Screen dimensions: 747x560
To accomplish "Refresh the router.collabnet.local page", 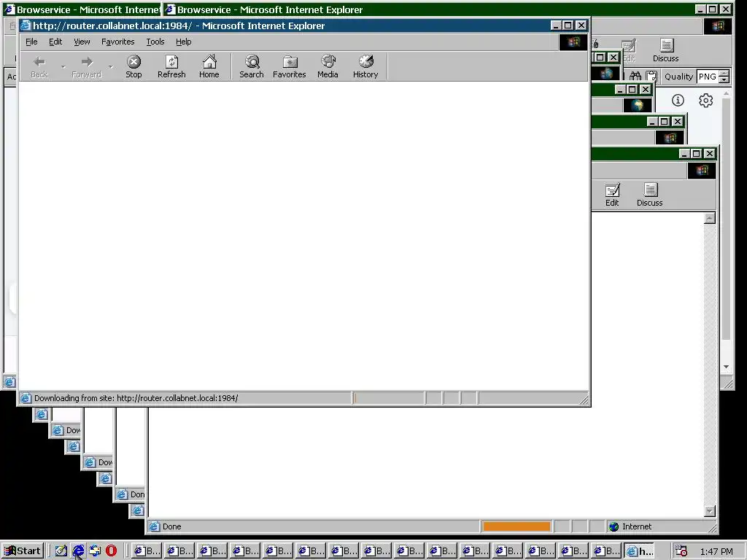I will click(171, 66).
